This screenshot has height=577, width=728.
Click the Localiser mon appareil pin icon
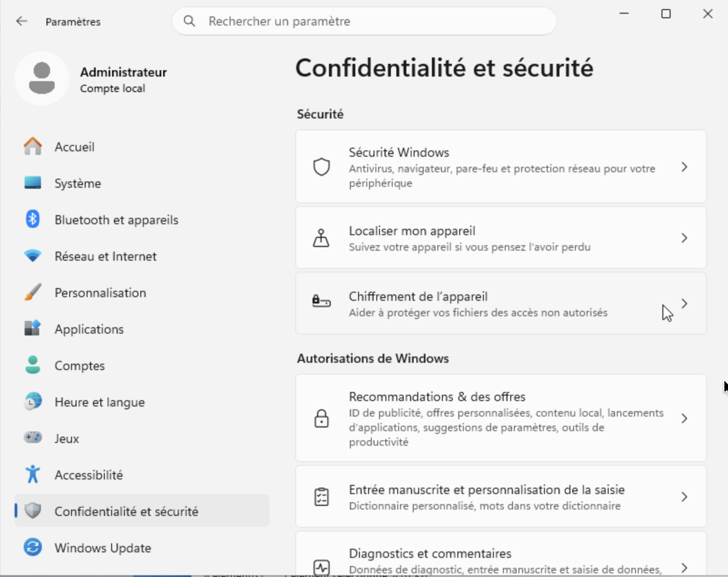point(321,237)
